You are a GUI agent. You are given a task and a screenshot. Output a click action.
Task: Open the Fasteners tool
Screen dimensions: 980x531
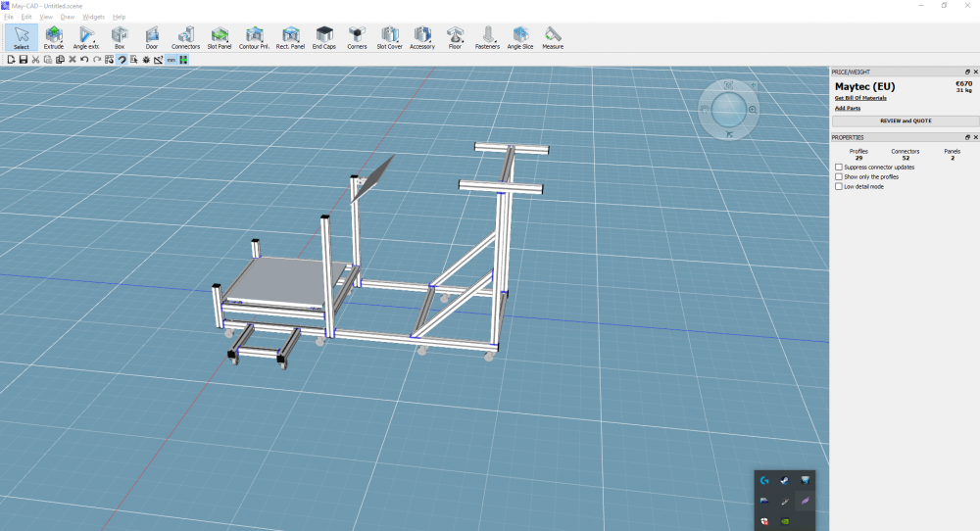pyautogui.click(x=487, y=37)
